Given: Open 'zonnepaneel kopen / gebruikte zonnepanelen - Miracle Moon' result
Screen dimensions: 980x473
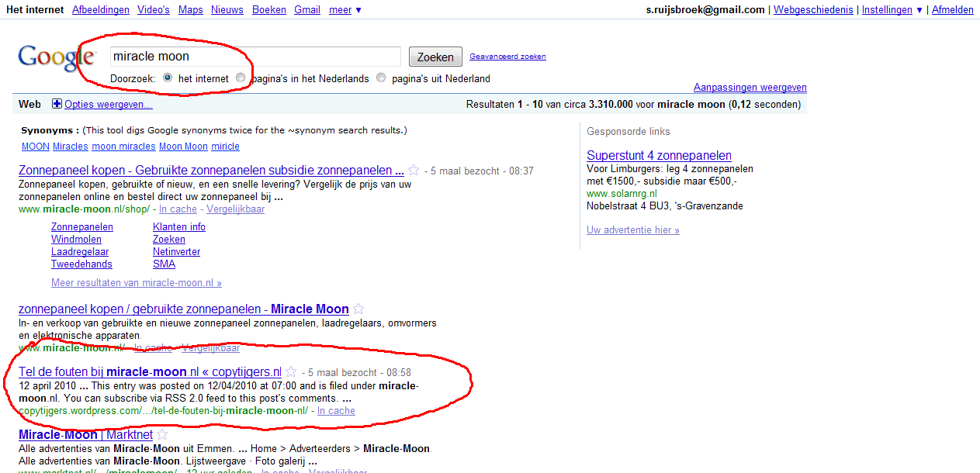Looking at the screenshot, I should 184,309.
